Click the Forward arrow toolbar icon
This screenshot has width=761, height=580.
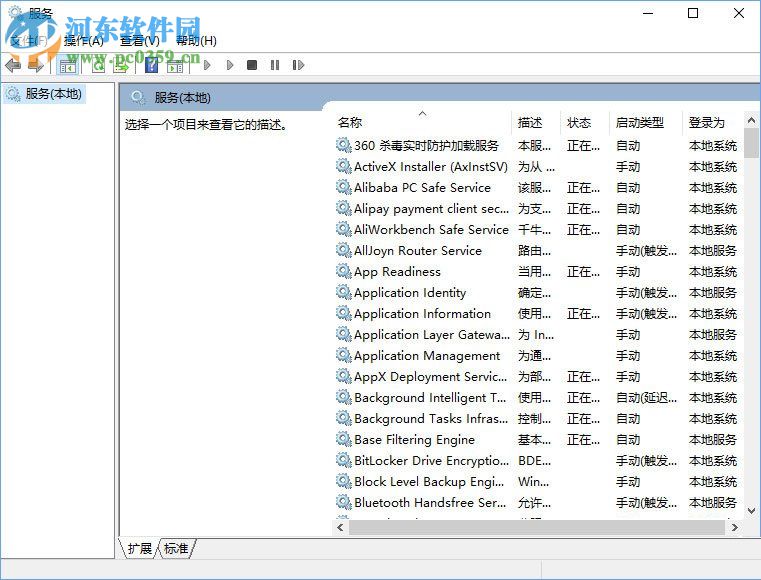coord(36,65)
